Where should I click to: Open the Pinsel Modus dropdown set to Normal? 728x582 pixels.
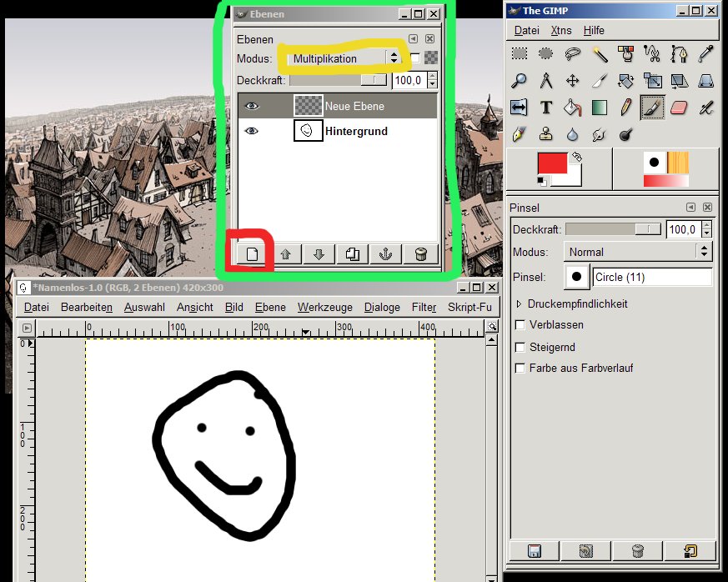point(637,252)
